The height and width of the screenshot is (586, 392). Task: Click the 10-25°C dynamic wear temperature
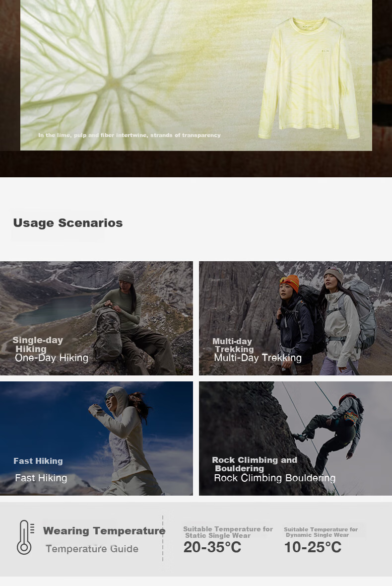[313, 547]
